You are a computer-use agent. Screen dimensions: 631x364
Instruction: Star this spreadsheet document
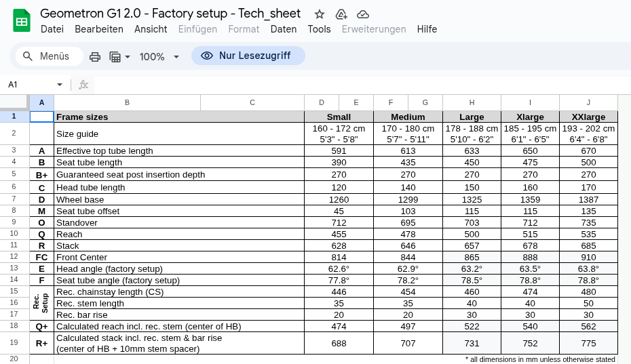click(x=320, y=14)
